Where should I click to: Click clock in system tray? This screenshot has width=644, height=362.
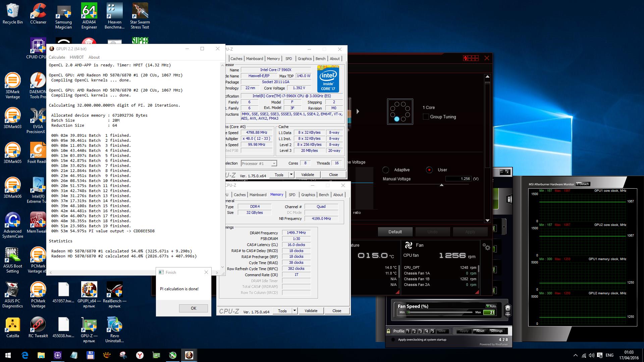coord(629,355)
